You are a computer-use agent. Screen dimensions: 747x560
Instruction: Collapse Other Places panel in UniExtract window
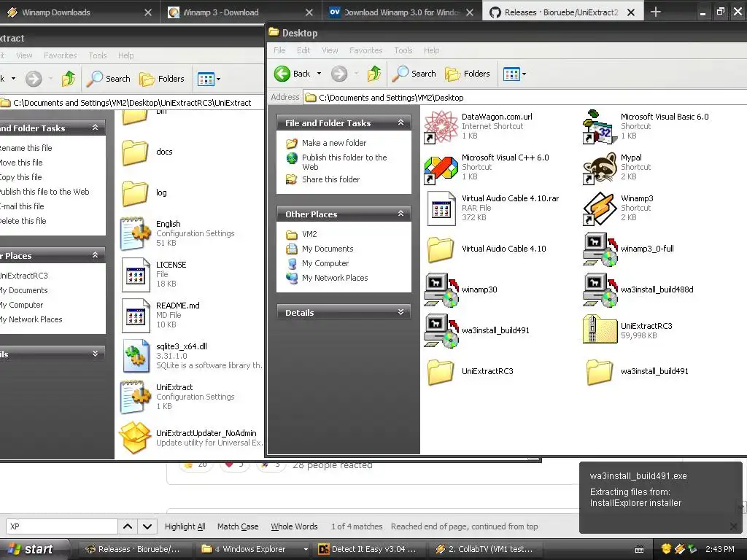pos(96,255)
